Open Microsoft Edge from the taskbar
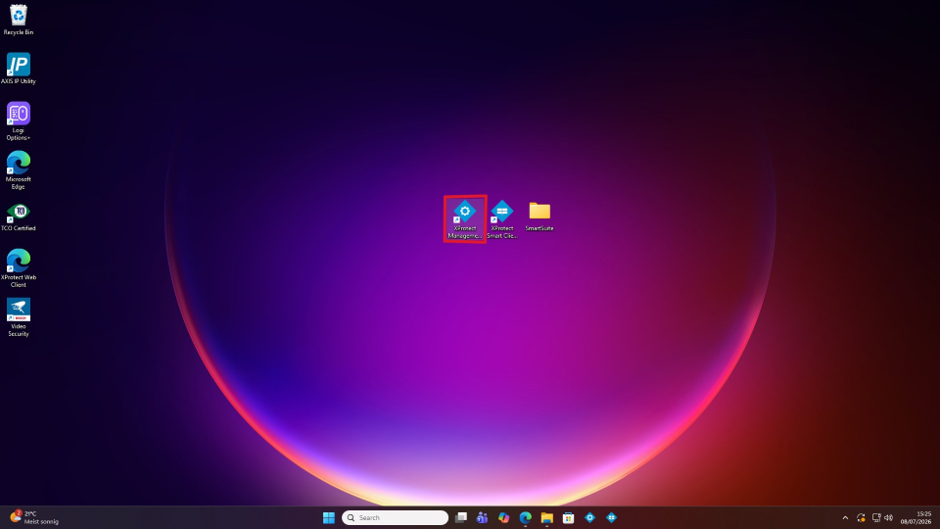940x529 pixels. tap(525, 518)
